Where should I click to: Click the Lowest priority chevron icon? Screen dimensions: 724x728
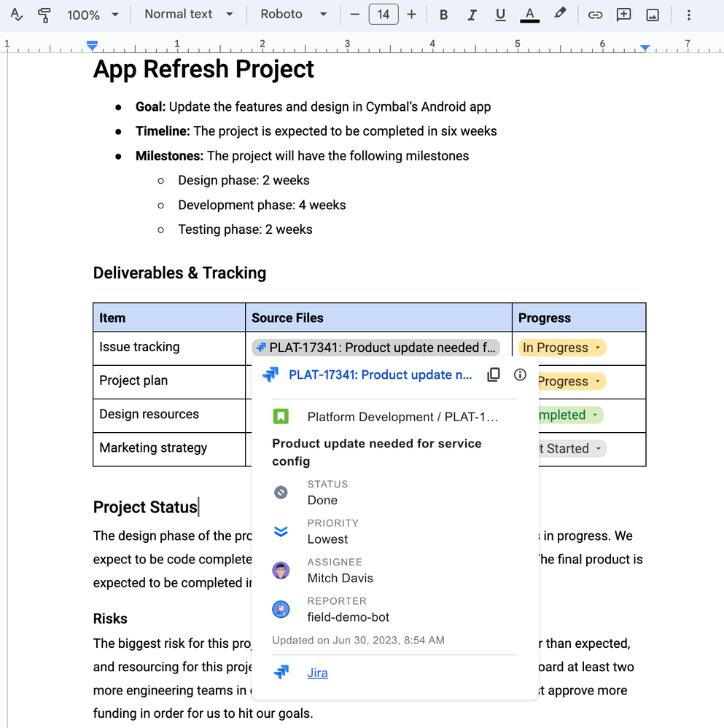click(281, 531)
